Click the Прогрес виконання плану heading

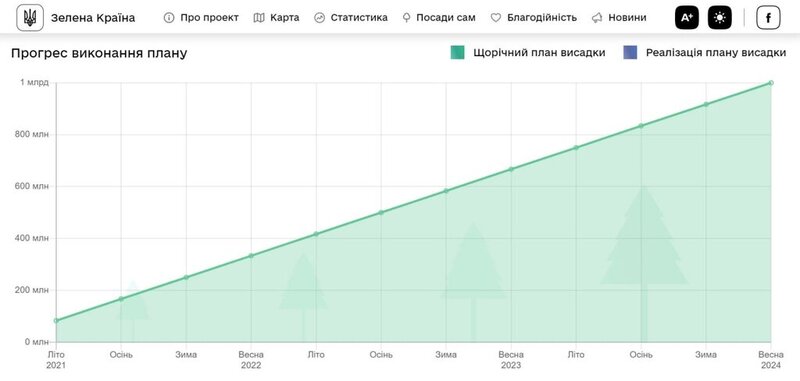click(x=99, y=54)
